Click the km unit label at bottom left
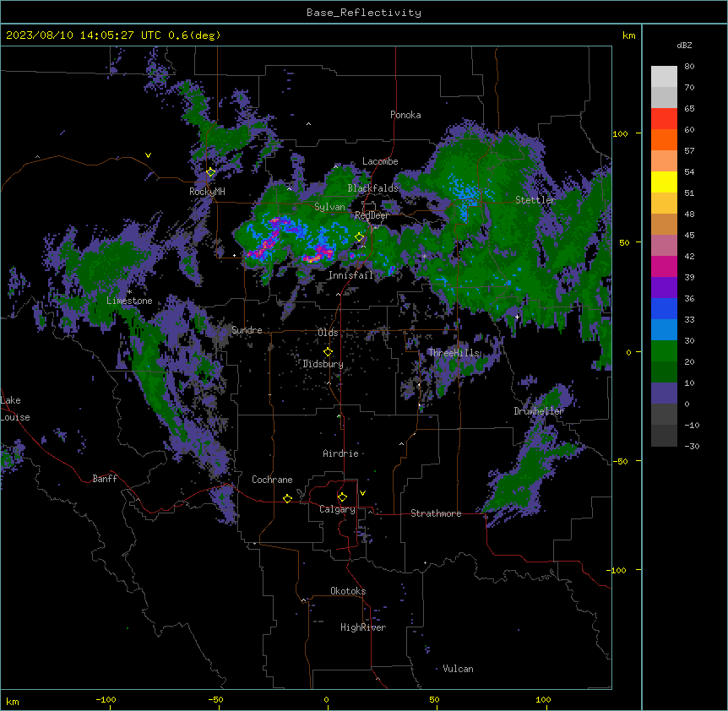Screen dimensions: 728x711 pyautogui.click(x=13, y=702)
